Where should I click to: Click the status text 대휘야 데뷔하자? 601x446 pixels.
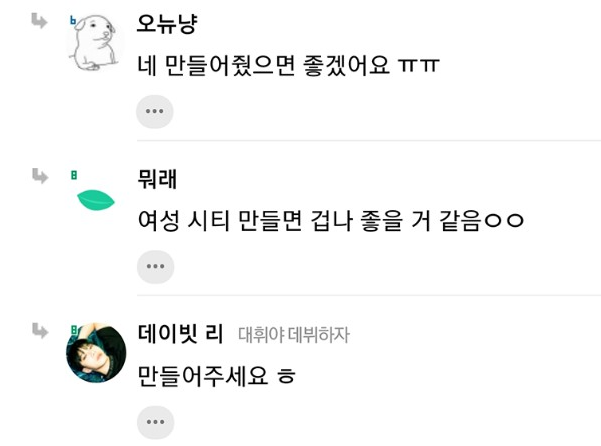click(x=294, y=334)
